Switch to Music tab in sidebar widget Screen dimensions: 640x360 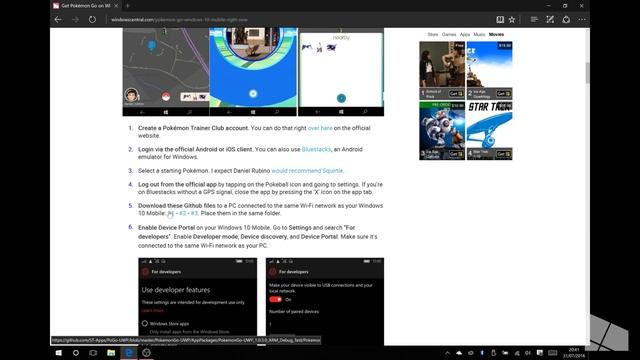click(479, 34)
